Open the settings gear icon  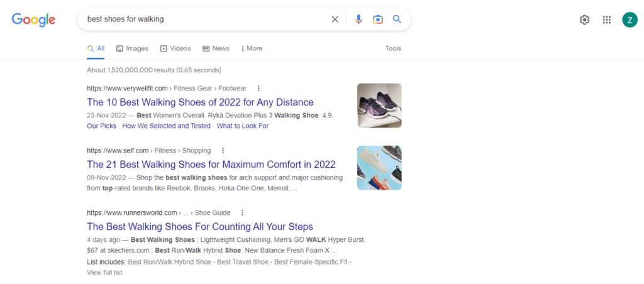(584, 19)
